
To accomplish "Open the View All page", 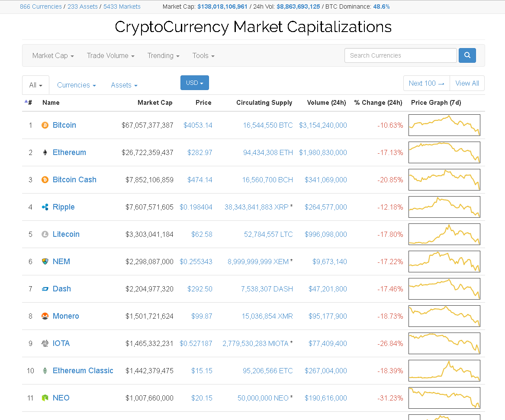I will pos(467,83).
